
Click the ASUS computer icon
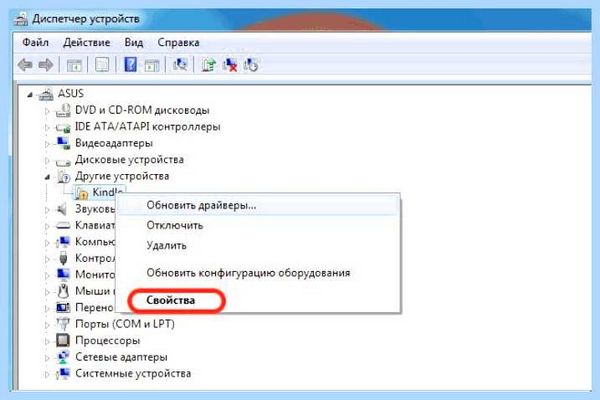click(46, 94)
